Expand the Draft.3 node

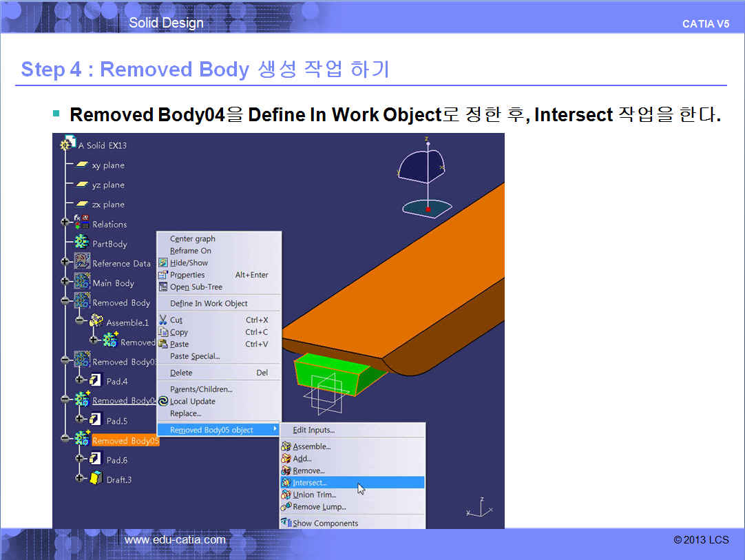(x=79, y=478)
